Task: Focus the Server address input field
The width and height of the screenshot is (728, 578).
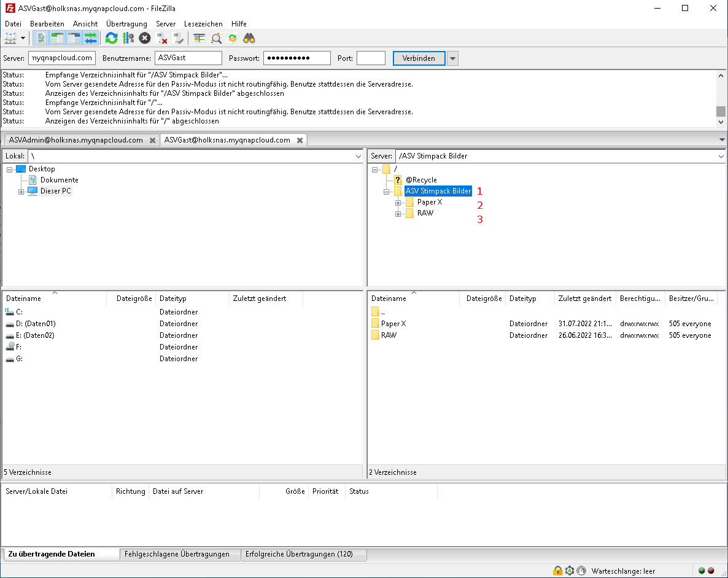Action: [62, 58]
